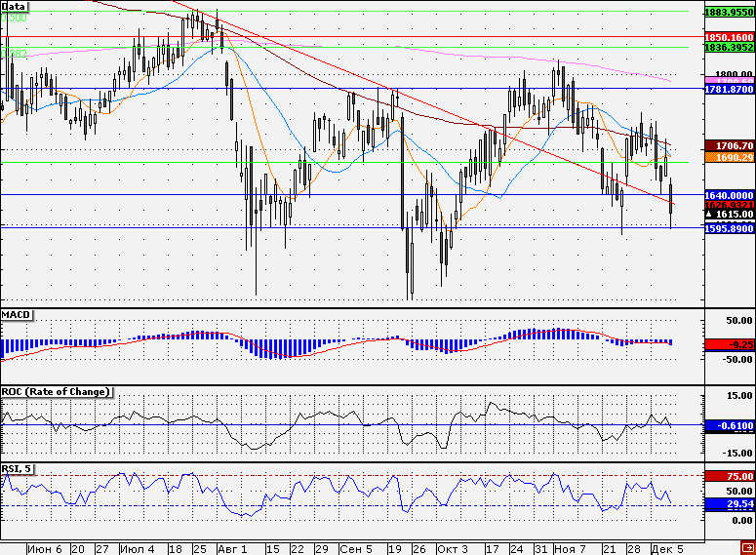Click the Окт 3 date on time axis
756x555 pixels.
click(453, 549)
